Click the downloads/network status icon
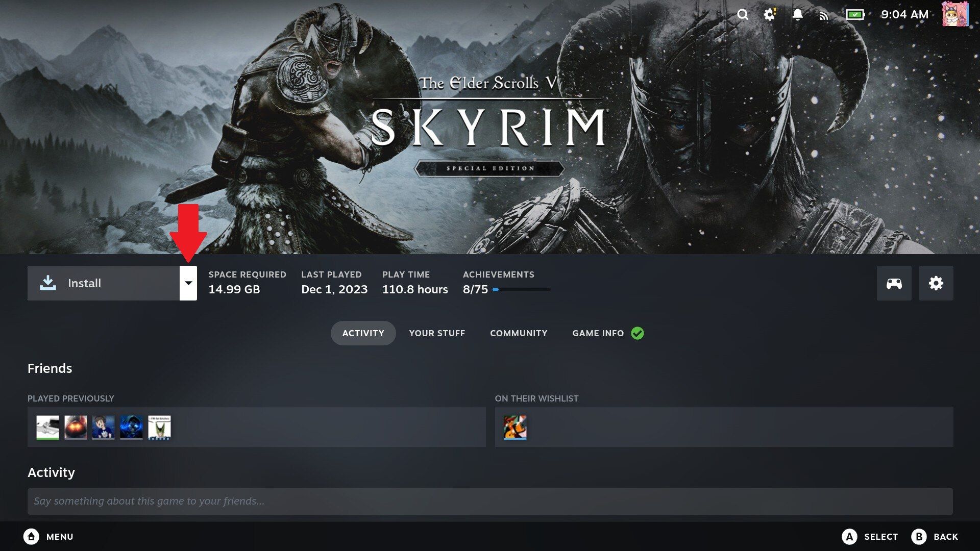This screenshot has width=980, height=551. coord(824,15)
